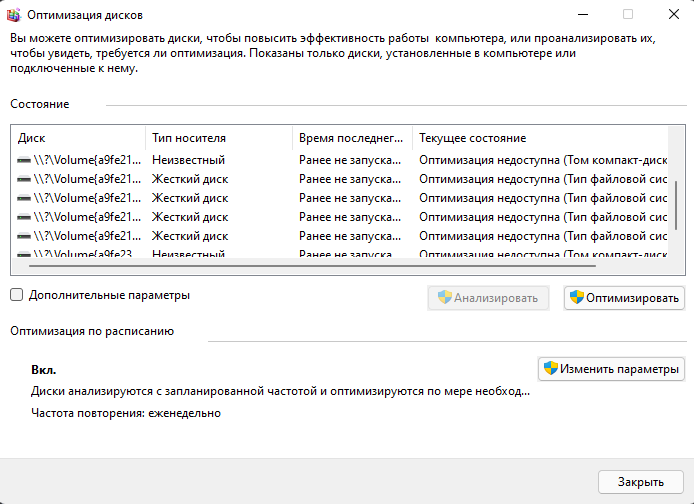
Task: Click the Текущее состояние column header
Action: point(540,137)
